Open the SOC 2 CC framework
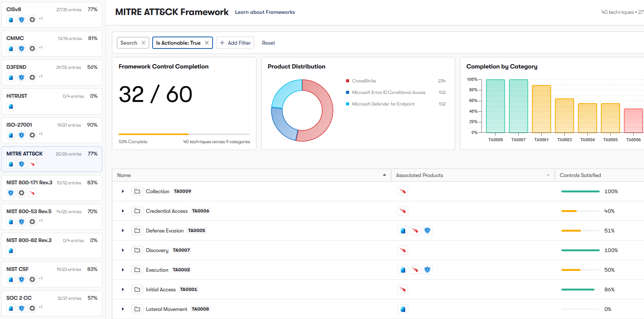Screen dimensions: 644x319 coord(52,303)
